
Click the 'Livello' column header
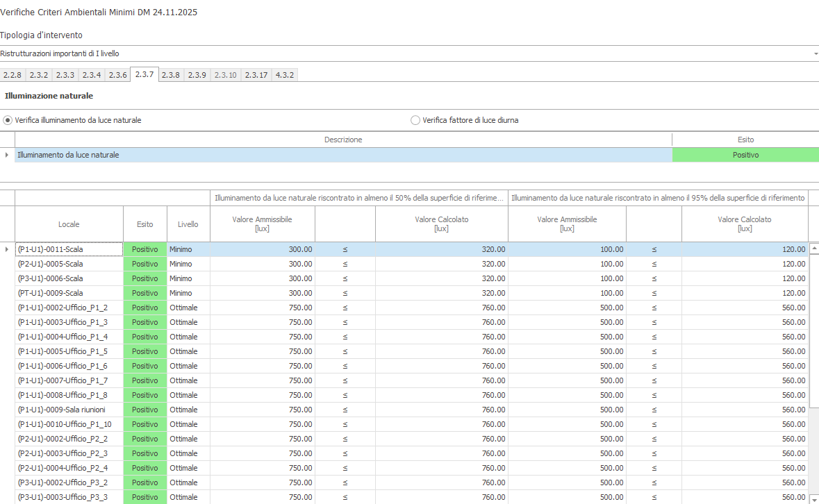point(188,224)
